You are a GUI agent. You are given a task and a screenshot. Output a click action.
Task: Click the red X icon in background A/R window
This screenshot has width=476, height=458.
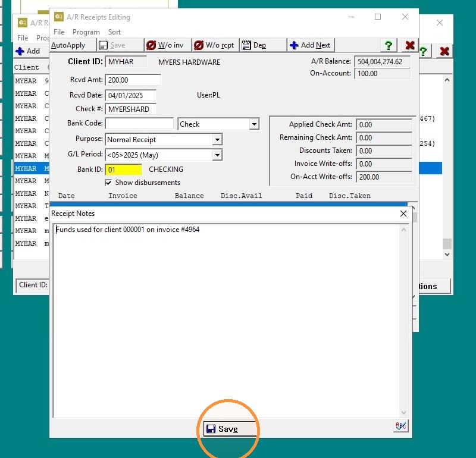click(x=444, y=51)
